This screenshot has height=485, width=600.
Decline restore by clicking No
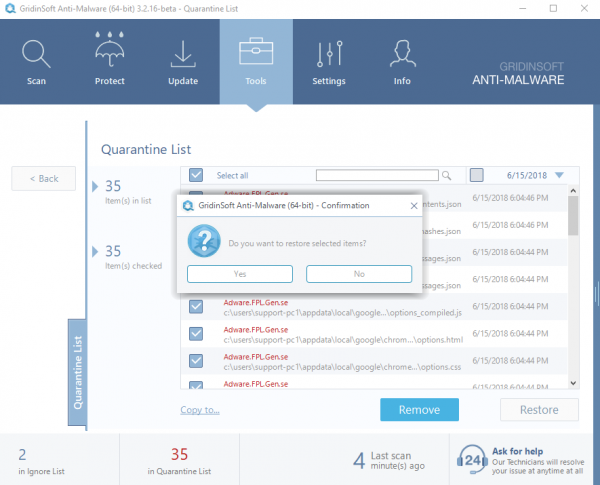359,274
